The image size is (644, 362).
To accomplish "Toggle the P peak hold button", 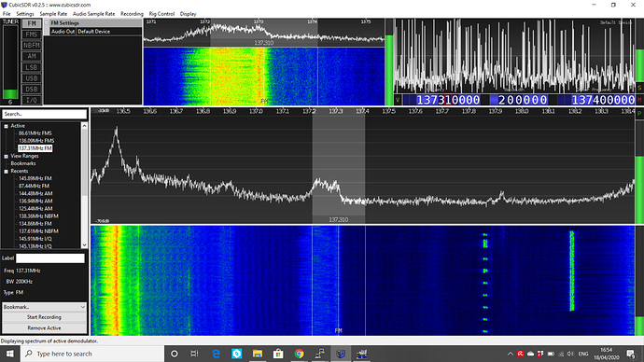I will point(639,114).
